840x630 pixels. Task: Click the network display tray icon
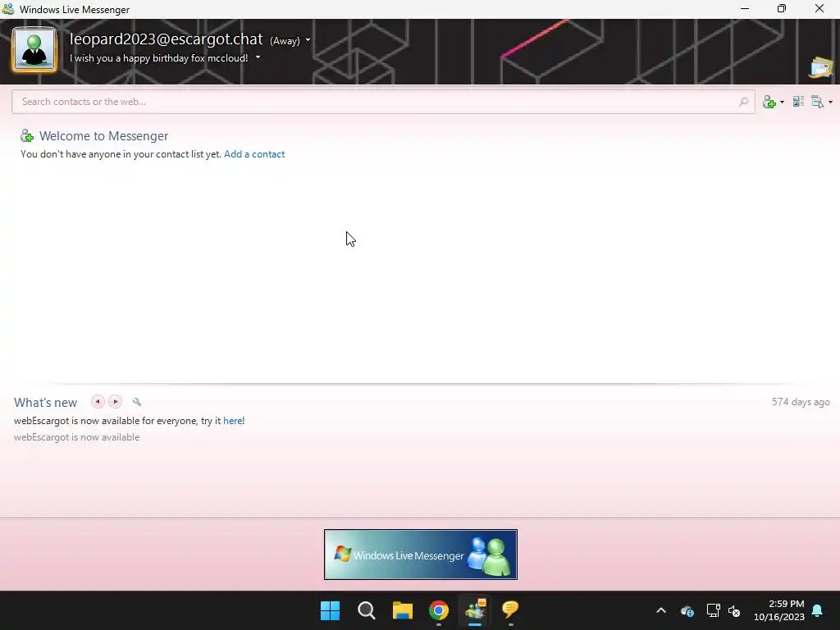coord(713,610)
